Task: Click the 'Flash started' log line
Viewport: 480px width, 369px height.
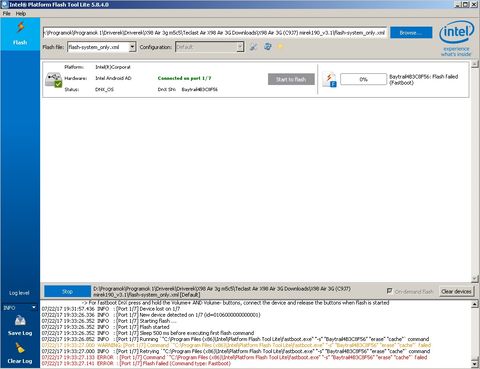Action: coord(105,327)
